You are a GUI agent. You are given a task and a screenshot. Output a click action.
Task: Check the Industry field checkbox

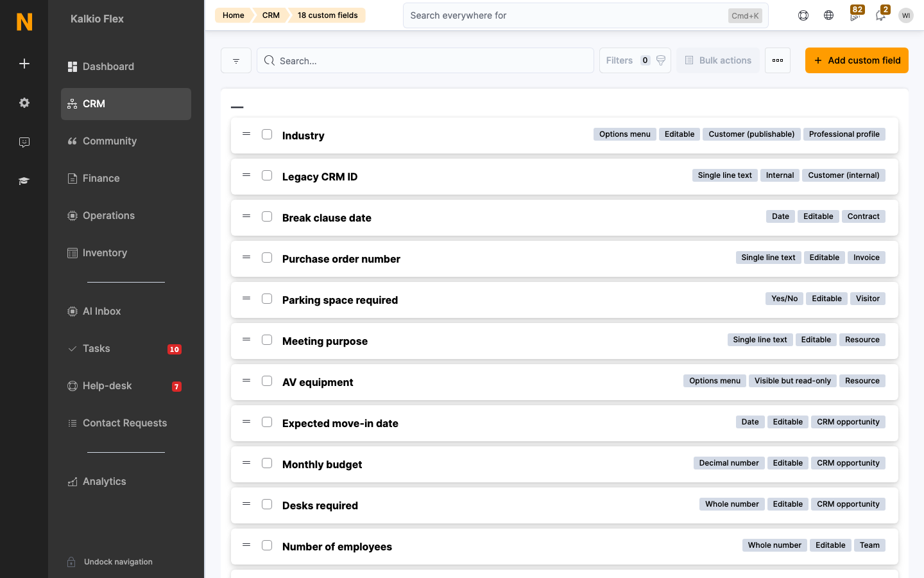pyautogui.click(x=267, y=134)
